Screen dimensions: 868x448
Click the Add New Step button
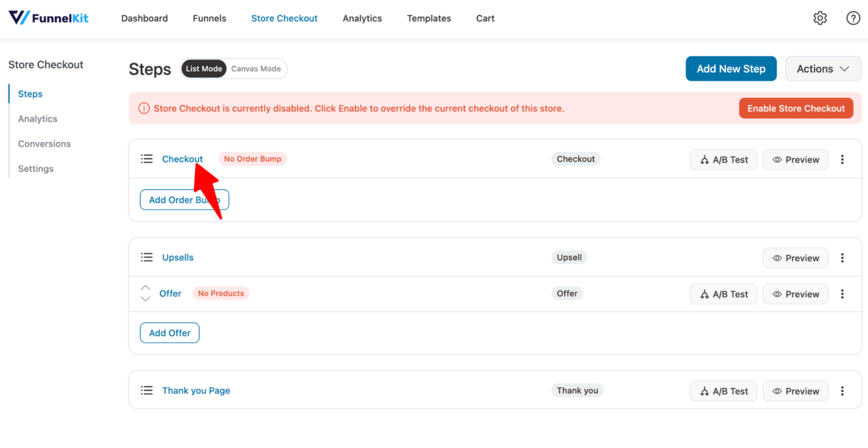tap(731, 68)
